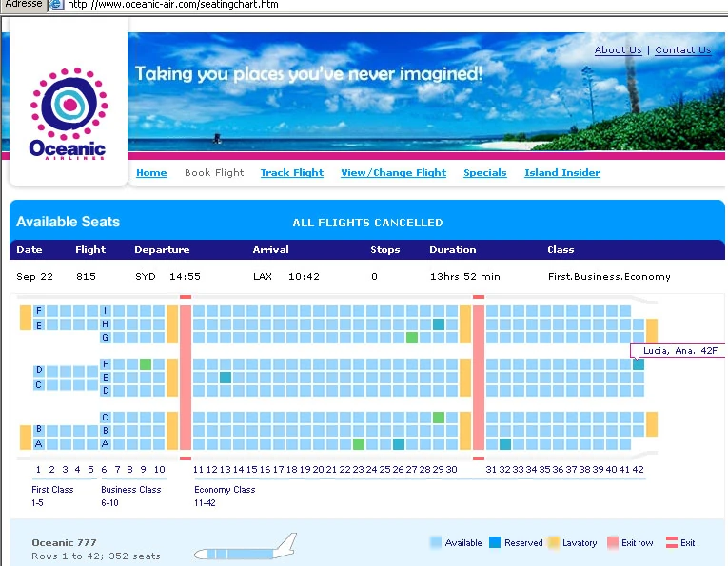728x566 pixels.
Task: Select the Book Flight menu item
Action: (x=214, y=172)
